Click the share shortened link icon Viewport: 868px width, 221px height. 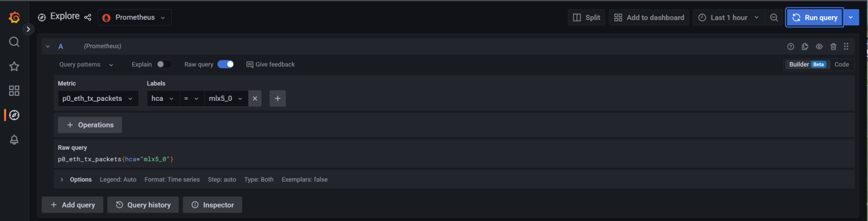click(88, 18)
